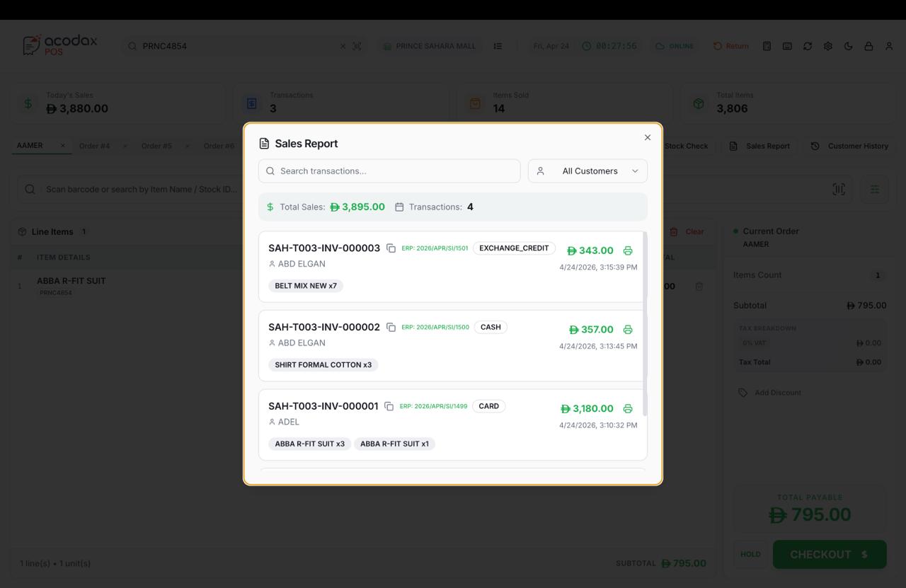906x588 pixels.
Task: Copy invoice number SAH-T003-INV-000002
Action: pyautogui.click(x=391, y=328)
